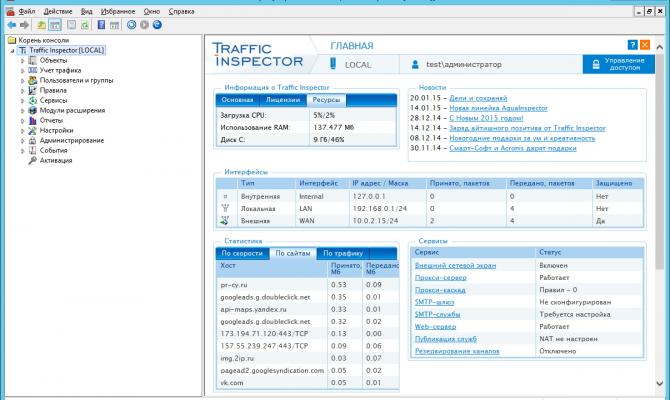
Task: Expand the Учет трафика tree node
Action: coord(23,71)
